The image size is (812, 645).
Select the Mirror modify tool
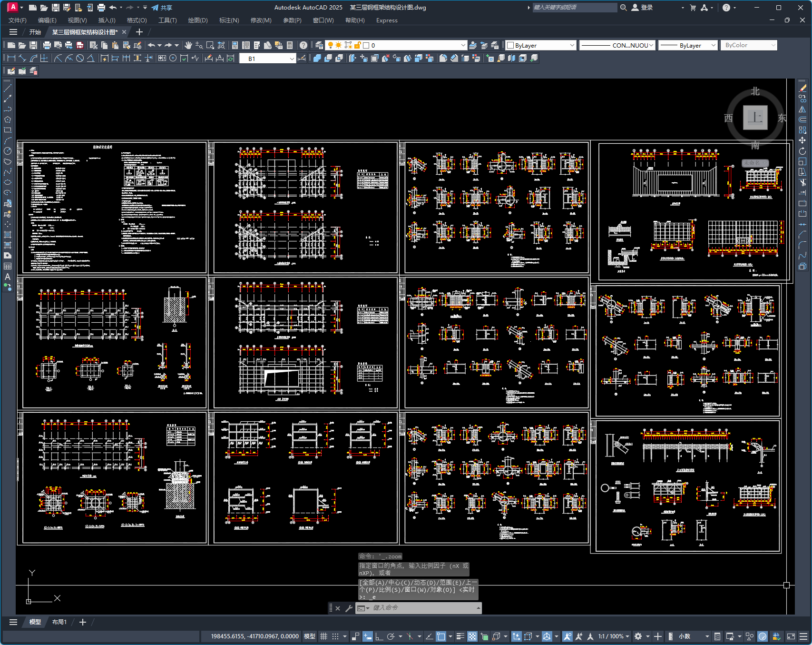(x=802, y=109)
